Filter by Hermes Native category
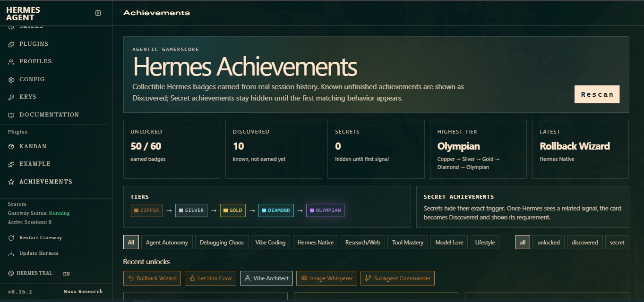Viewport: 644px width, 302px height. (315, 243)
